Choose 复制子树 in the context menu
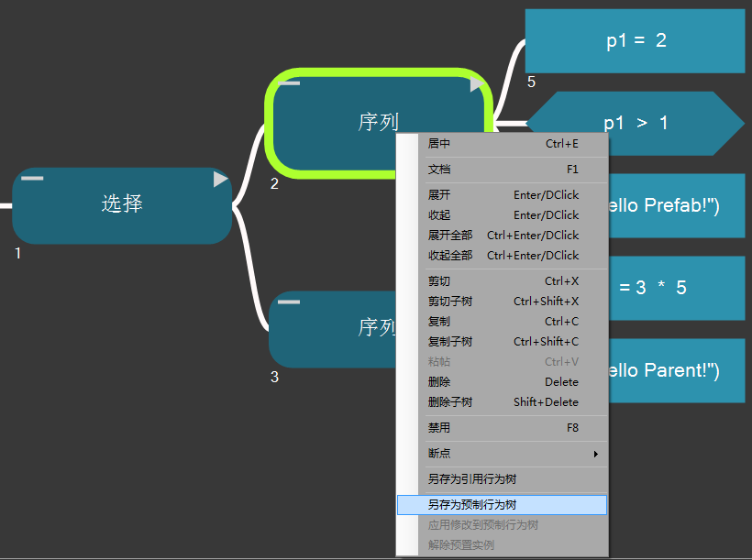The image size is (752, 560). click(503, 342)
